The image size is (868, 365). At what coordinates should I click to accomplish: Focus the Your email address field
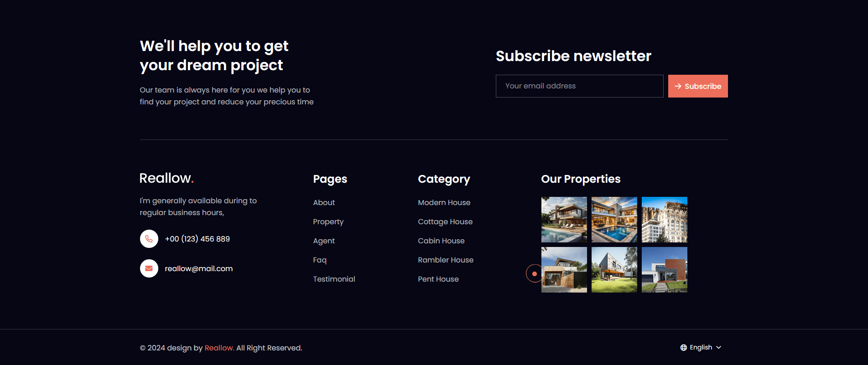[579, 86]
